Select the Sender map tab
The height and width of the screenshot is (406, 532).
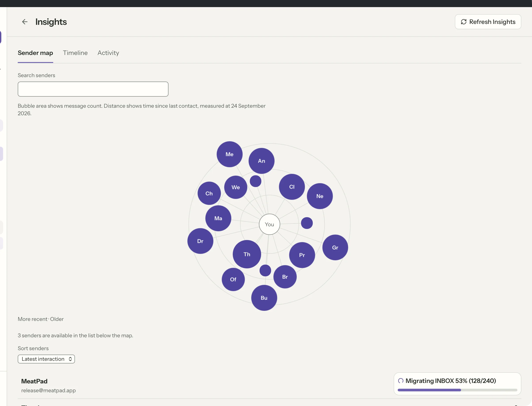35,53
